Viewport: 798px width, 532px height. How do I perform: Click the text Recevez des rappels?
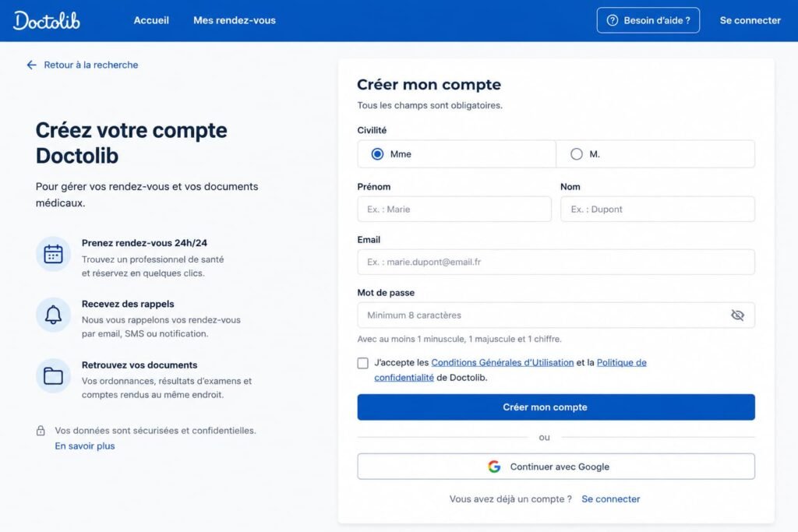[128, 304]
